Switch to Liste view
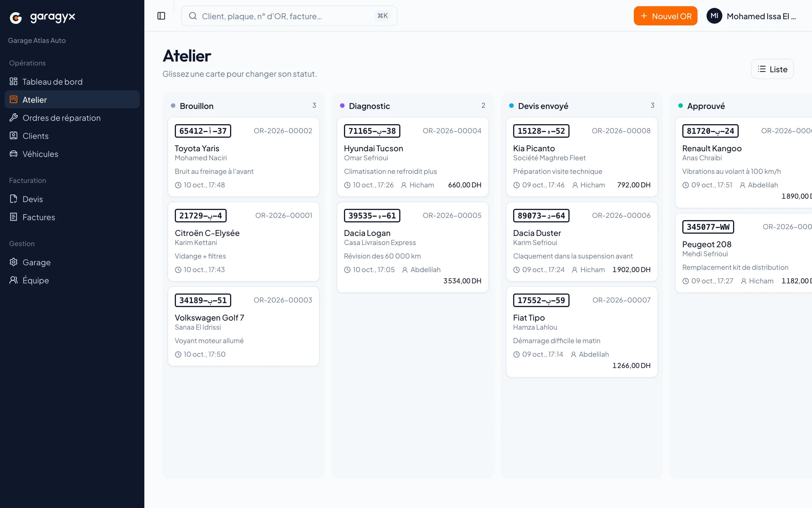Screen dimensions: 812x508 pos(772,69)
